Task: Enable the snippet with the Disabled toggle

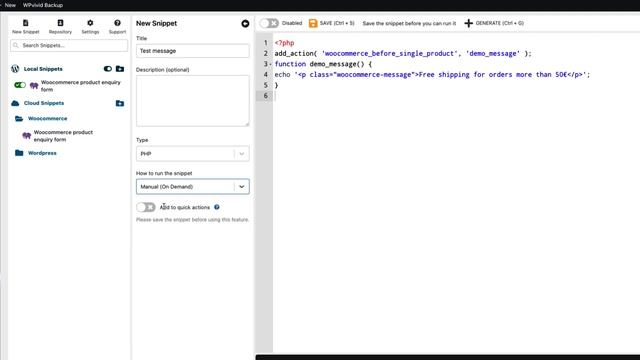Action: pos(269,23)
